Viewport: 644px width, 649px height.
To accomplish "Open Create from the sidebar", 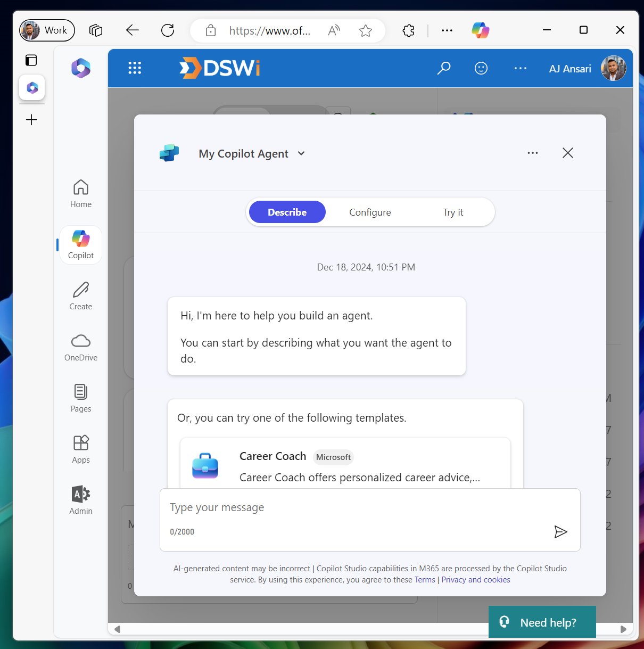I will [81, 296].
